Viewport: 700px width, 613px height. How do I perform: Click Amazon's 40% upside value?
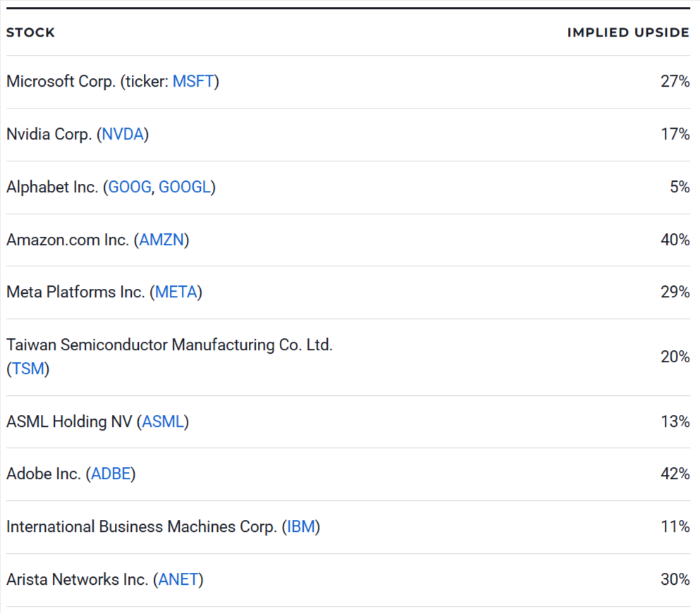675,240
